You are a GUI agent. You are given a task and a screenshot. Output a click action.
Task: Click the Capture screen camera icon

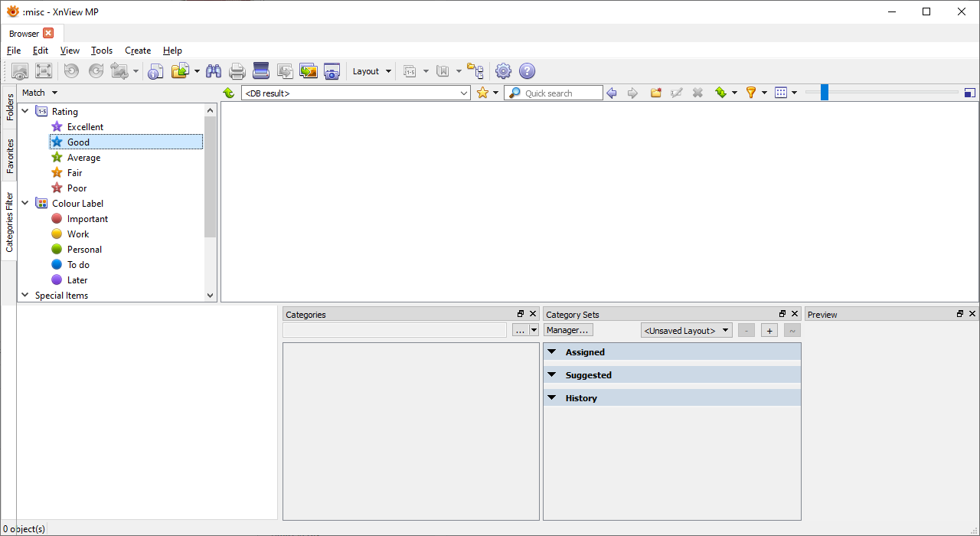(x=332, y=71)
